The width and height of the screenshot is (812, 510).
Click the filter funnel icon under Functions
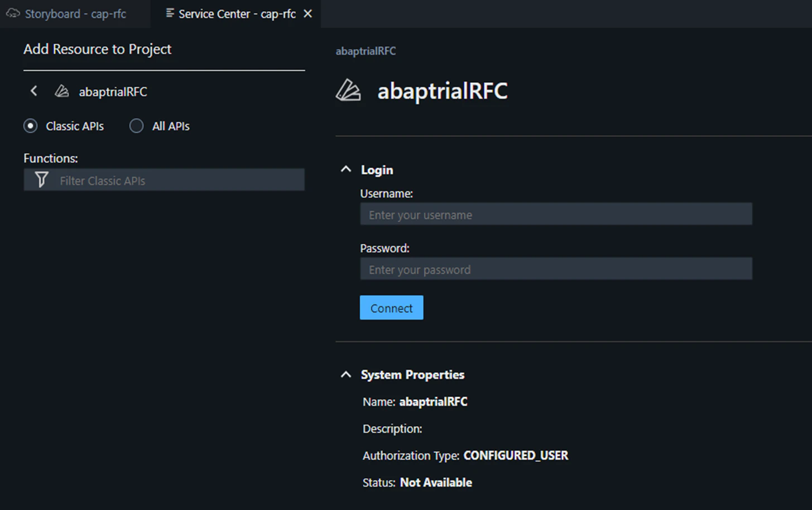coord(41,180)
